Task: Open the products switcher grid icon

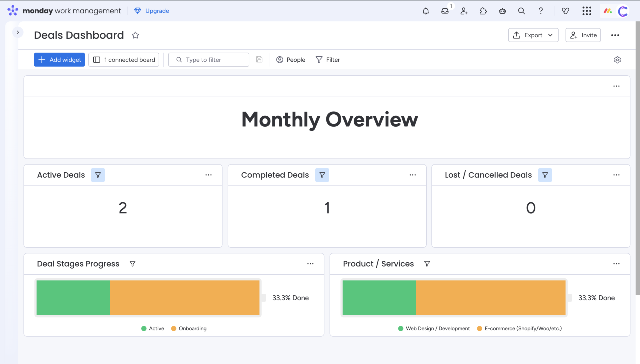Action: (586, 11)
